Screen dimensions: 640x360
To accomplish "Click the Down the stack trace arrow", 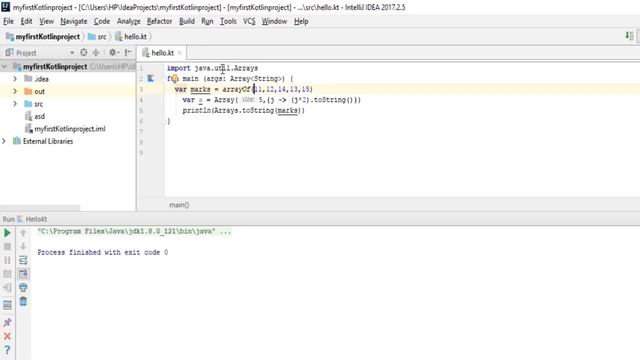I will [x=23, y=247].
